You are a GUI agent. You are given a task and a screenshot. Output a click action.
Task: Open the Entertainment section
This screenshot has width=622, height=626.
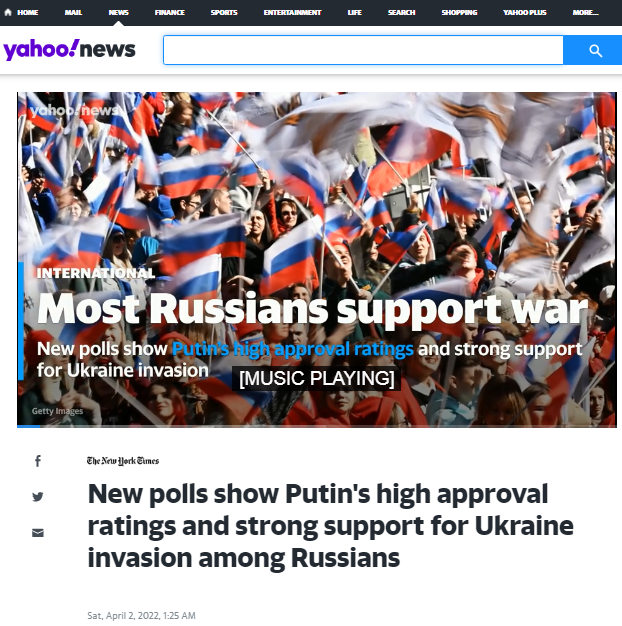(292, 12)
